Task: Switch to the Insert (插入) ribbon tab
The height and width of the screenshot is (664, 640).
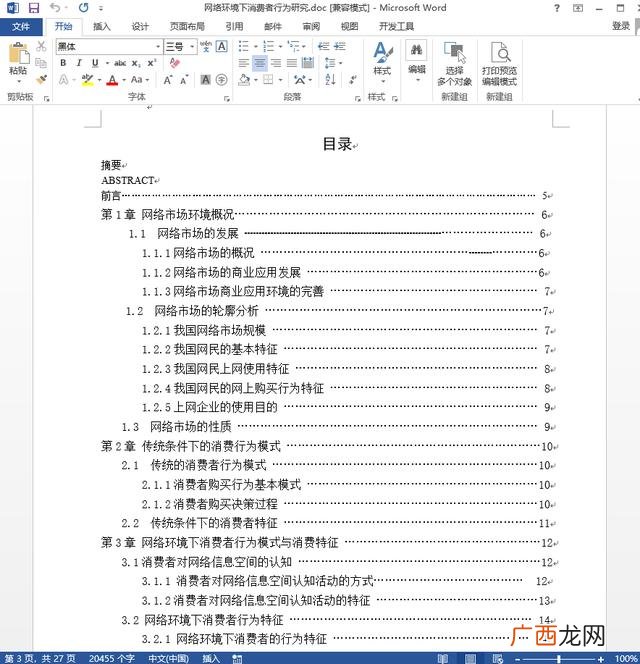Action: (x=102, y=27)
